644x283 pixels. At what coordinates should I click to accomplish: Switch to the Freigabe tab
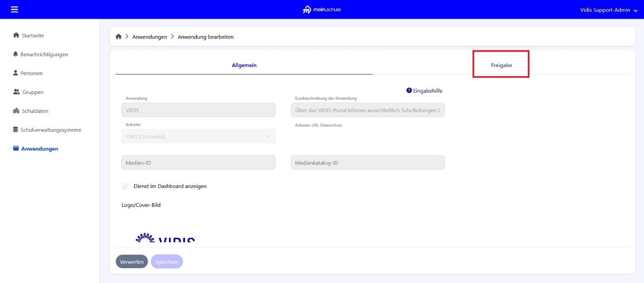501,65
